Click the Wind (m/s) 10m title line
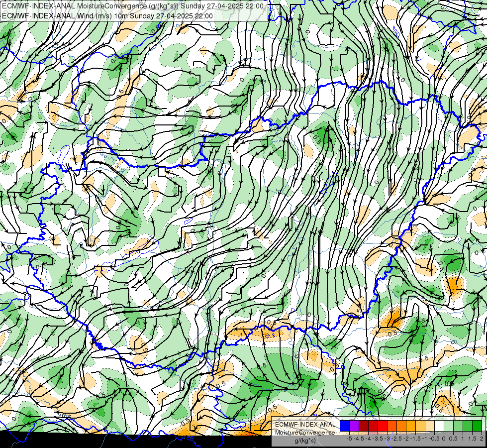This screenshot has width=487, height=448. point(107,16)
